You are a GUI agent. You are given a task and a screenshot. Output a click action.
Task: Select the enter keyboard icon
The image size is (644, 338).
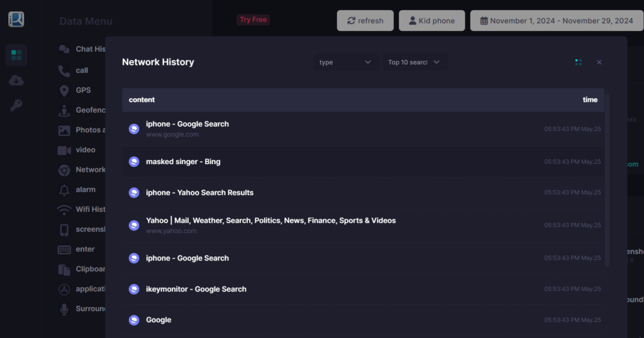64,250
